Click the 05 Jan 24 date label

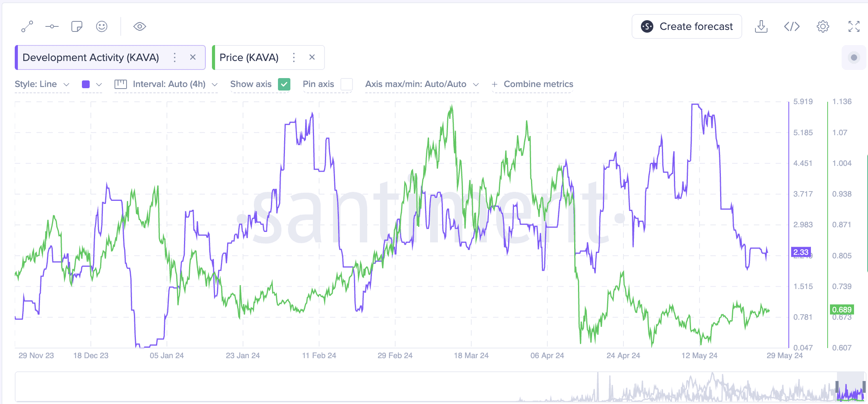167,355
